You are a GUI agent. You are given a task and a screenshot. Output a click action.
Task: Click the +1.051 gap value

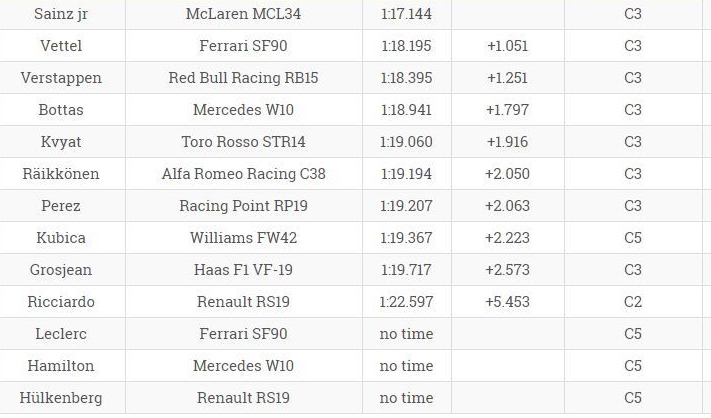coord(507,46)
